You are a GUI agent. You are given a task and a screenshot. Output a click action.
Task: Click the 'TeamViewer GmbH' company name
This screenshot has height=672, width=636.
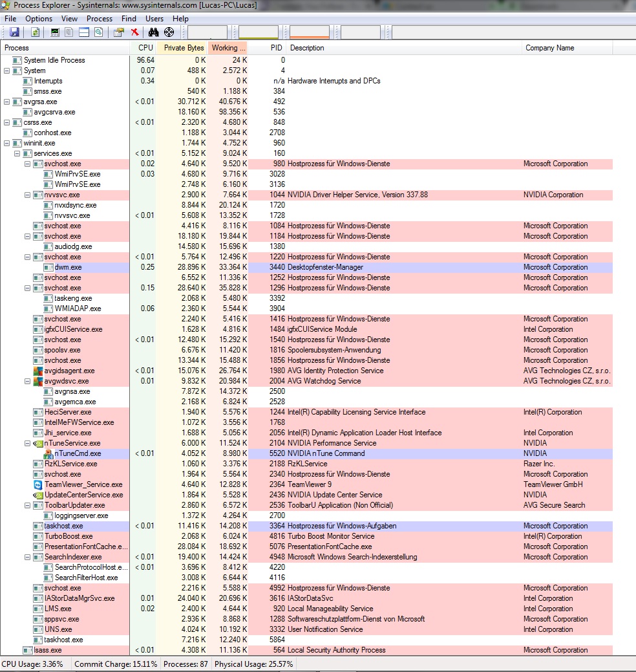[553, 484]
